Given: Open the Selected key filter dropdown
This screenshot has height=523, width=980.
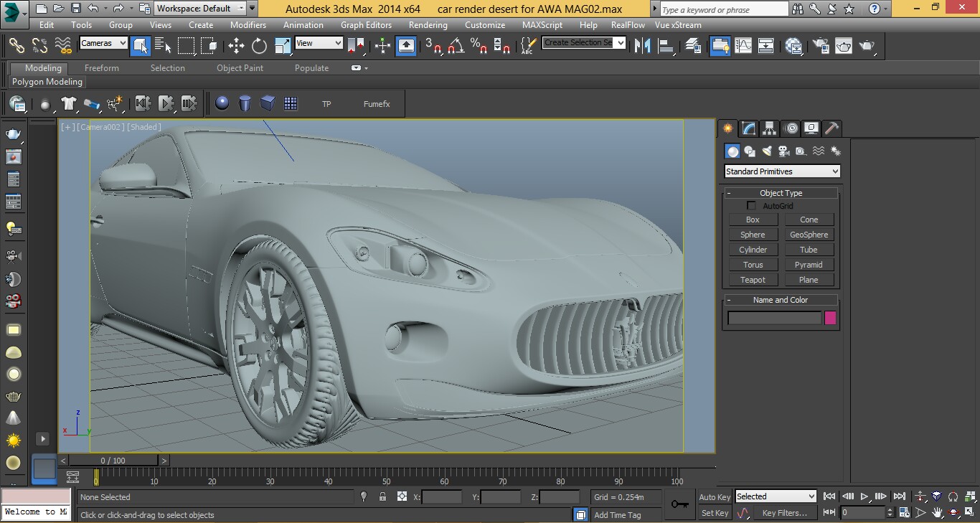Looking at the screenshot, I should tap(776, 496).
